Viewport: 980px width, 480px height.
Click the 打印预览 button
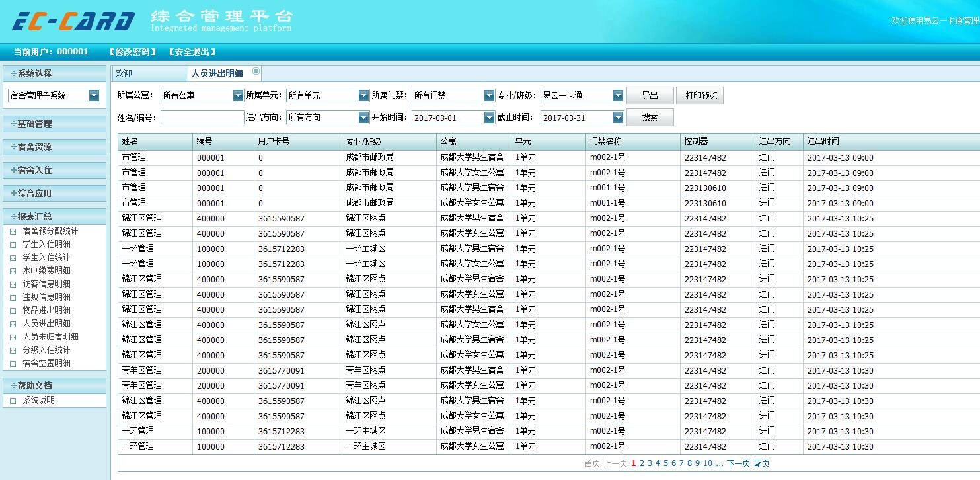coord(700,95)
